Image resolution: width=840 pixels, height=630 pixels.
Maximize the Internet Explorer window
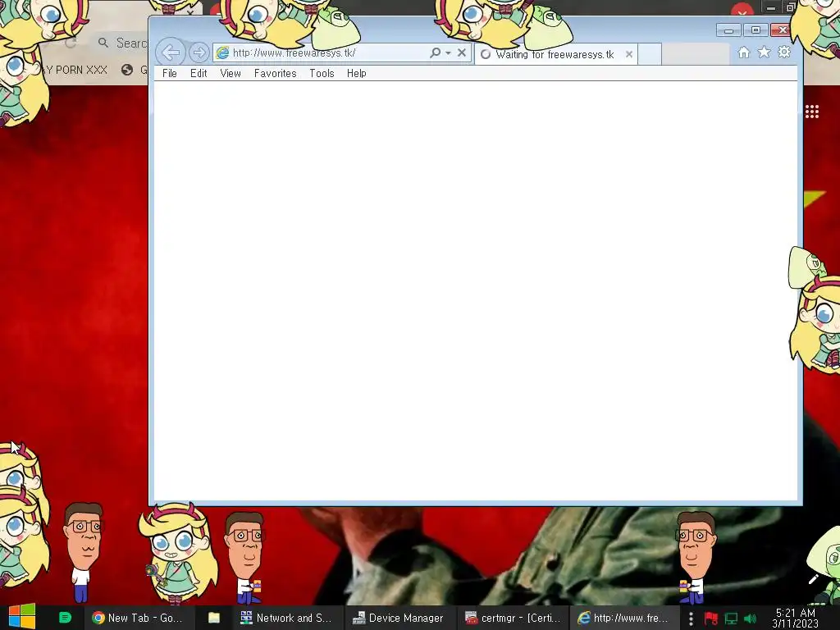(x=756, y=30)
